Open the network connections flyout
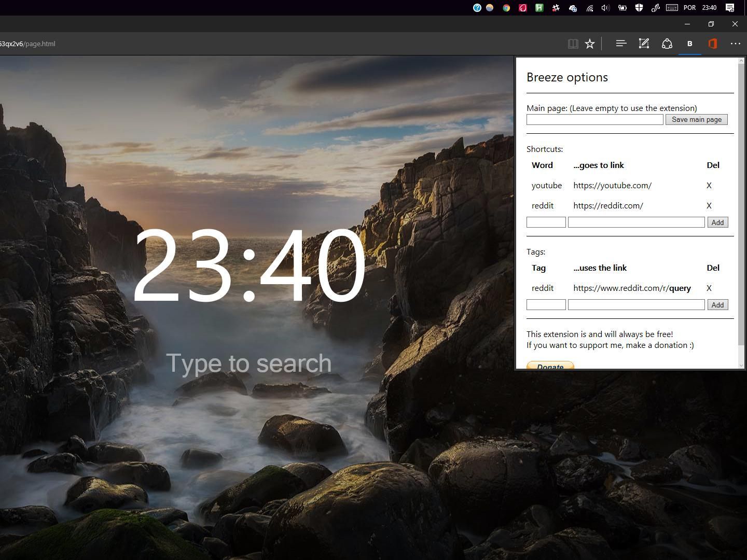Screen dimensions: 747x560 (589, 7)
